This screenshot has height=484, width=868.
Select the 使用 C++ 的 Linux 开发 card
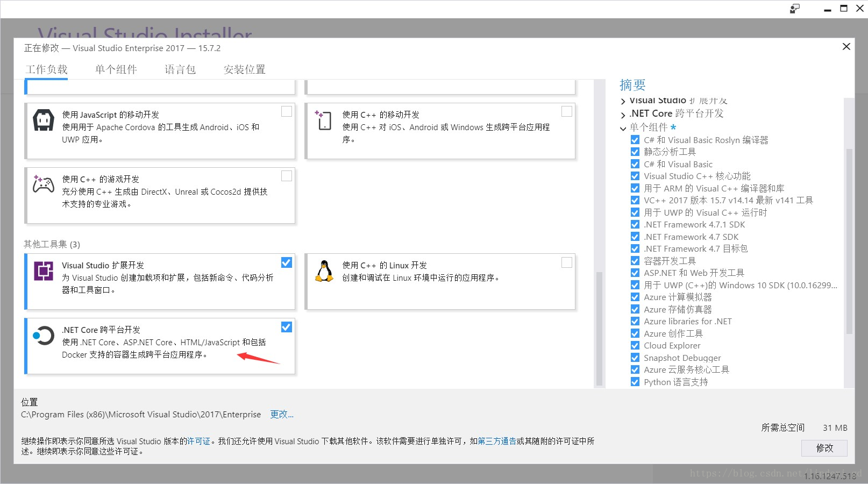pyautogui.click(x=440, y=281)
